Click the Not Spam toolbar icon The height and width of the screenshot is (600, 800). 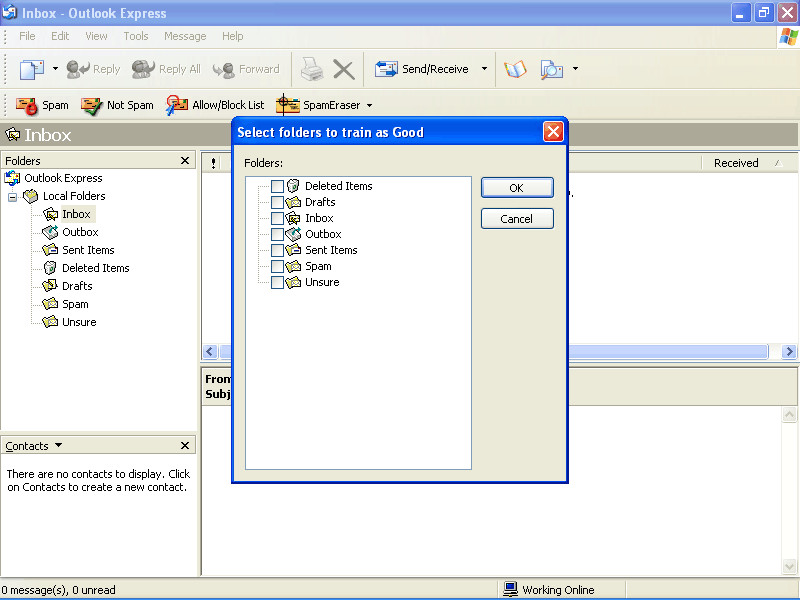pyautogui.click(x=92, y=105)
